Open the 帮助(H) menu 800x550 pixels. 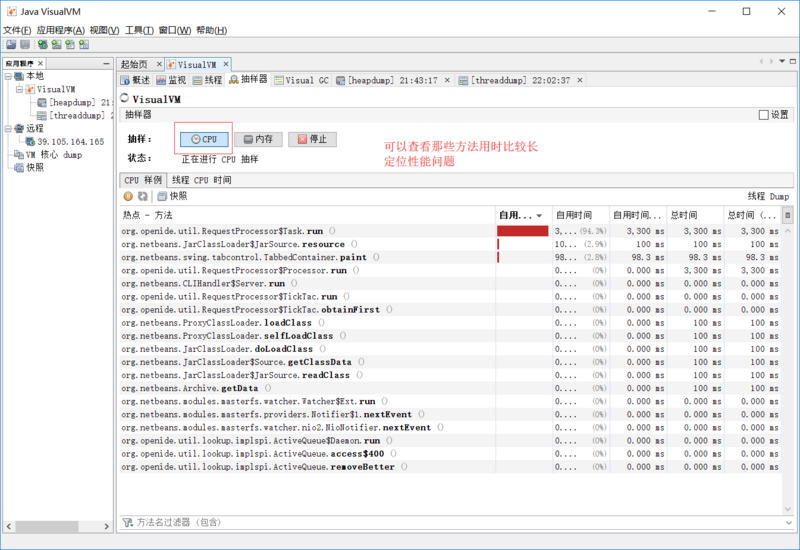point(212,30)
